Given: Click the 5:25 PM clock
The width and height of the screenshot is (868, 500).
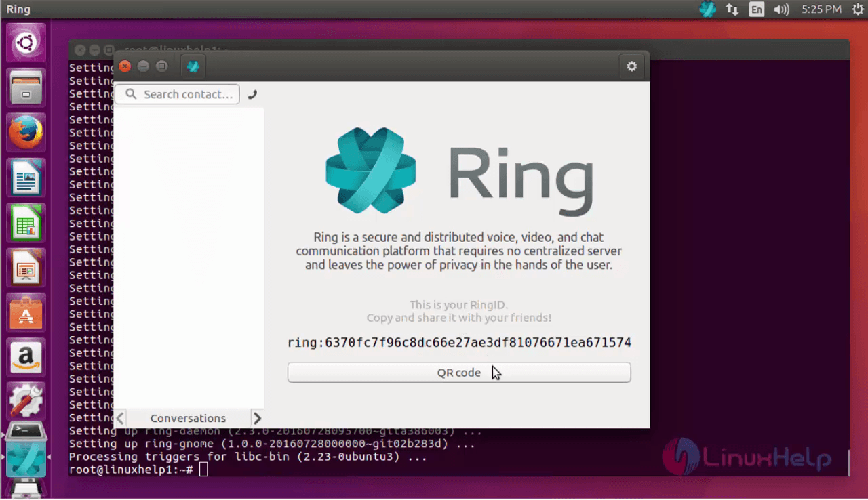Looking at the screenshot, I should pyautogui.click(x=821, y=9).
